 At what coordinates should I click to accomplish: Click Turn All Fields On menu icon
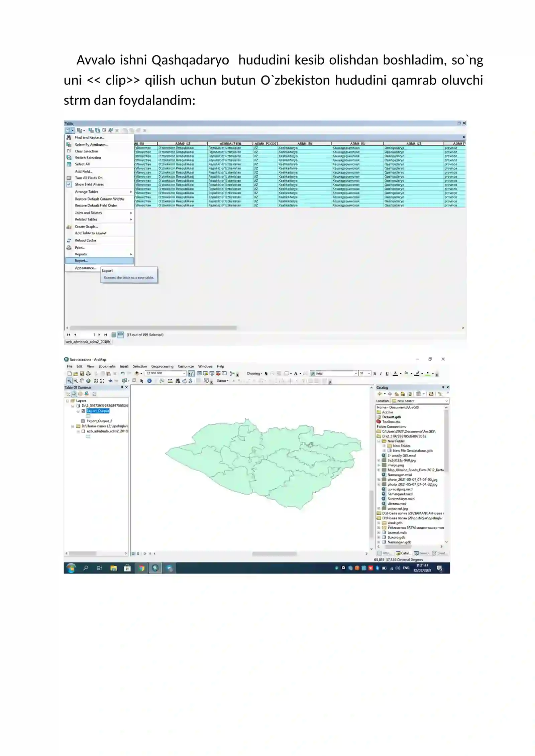[x=69, y=178]
